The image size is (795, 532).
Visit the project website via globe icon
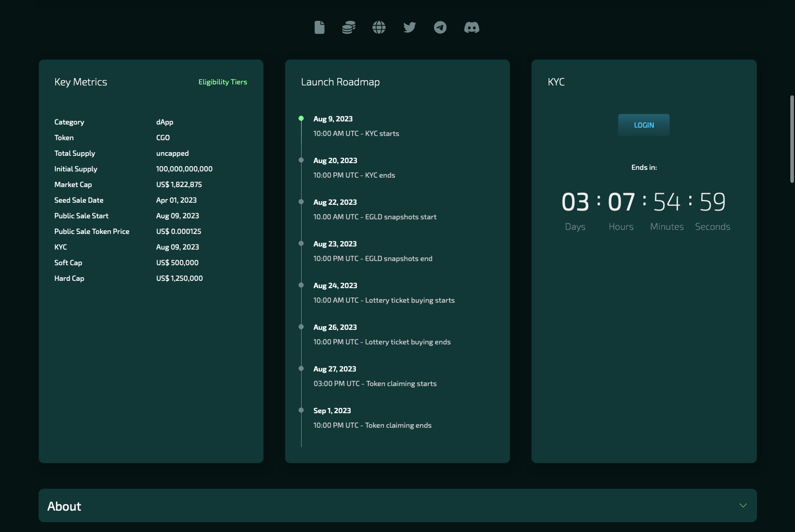pyautogui.click(x=379, y=27)
